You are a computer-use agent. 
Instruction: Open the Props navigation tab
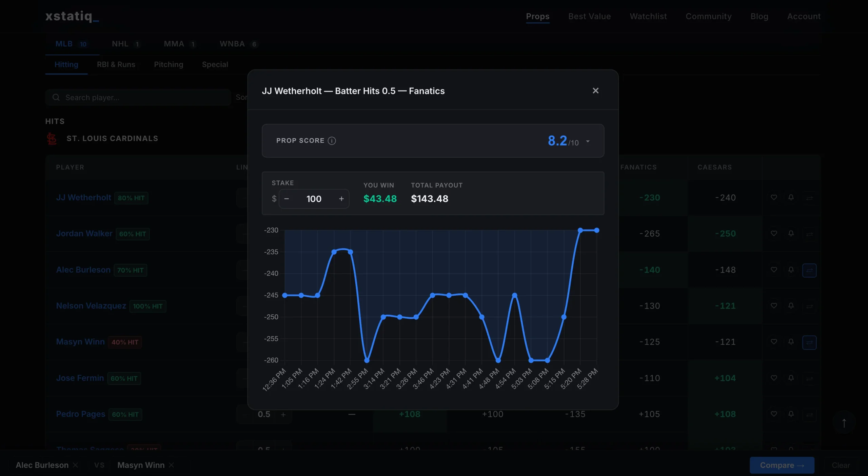(x=537, y=16)
